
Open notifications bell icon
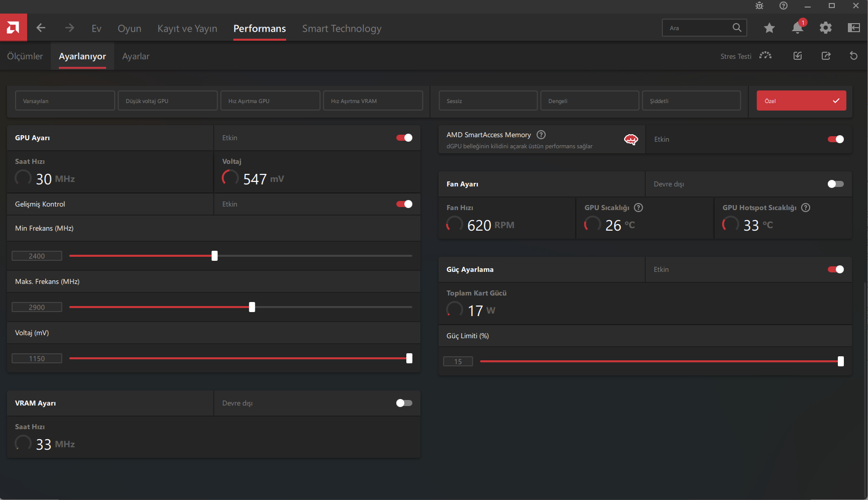point(798,28)
